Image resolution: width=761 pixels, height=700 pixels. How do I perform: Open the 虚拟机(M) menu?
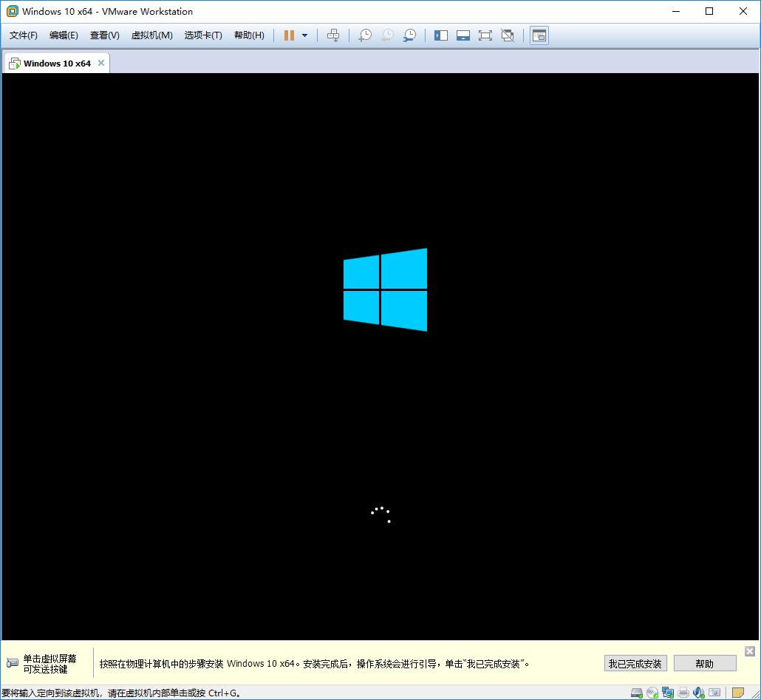coord(151,35)
